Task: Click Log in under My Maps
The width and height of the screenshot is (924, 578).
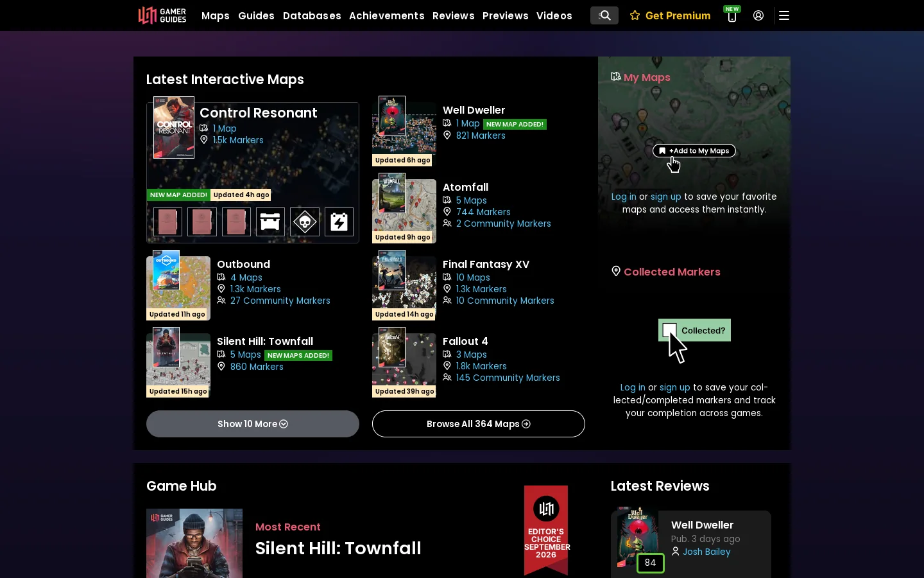Action: [624, 197]
